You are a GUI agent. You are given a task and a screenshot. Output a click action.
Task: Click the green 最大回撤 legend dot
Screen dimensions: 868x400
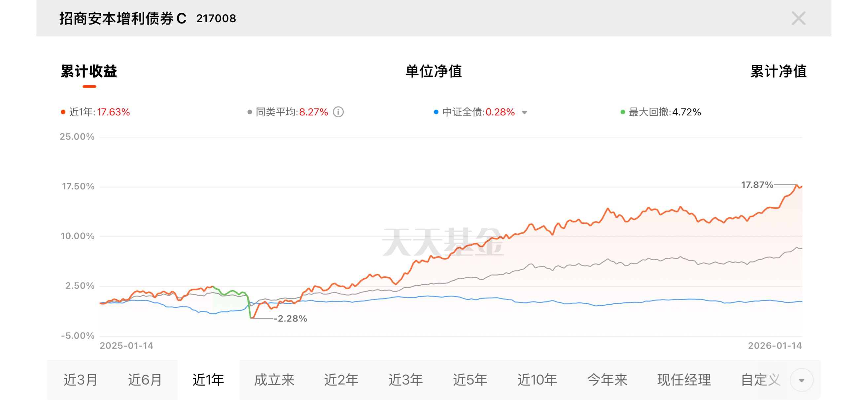click(x=622, y=112)
